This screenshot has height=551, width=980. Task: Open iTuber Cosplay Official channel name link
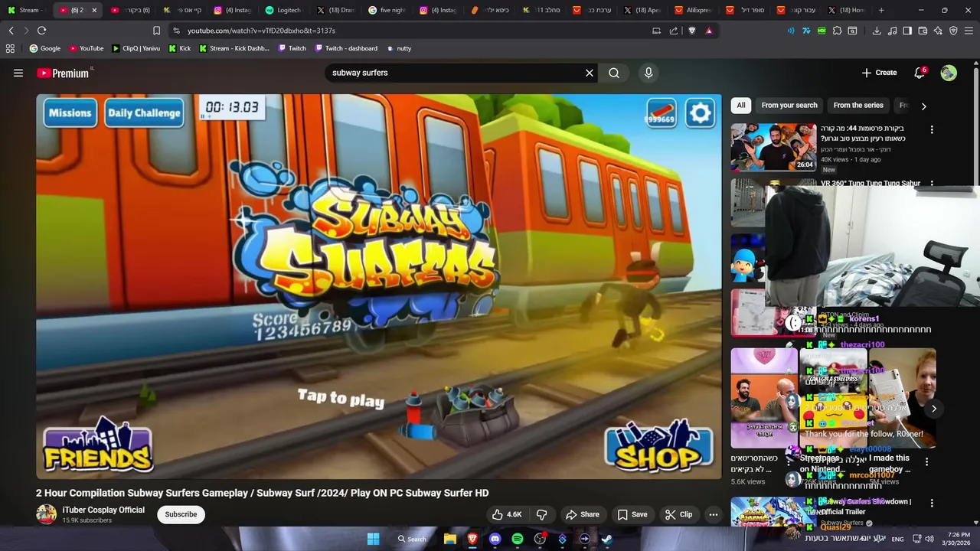point(103,510)
